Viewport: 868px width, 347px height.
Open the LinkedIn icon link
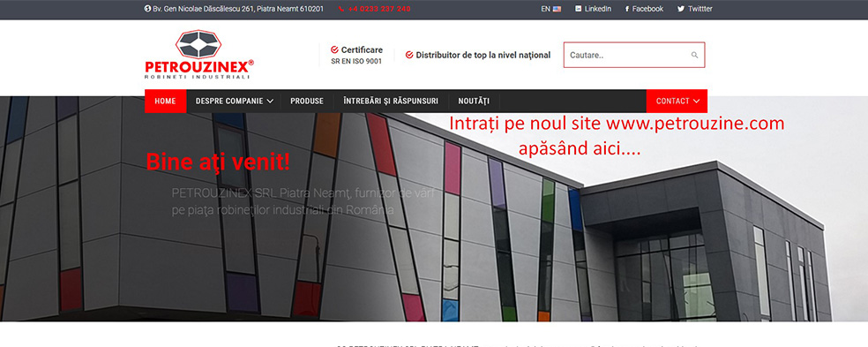(x=579, y=9)
